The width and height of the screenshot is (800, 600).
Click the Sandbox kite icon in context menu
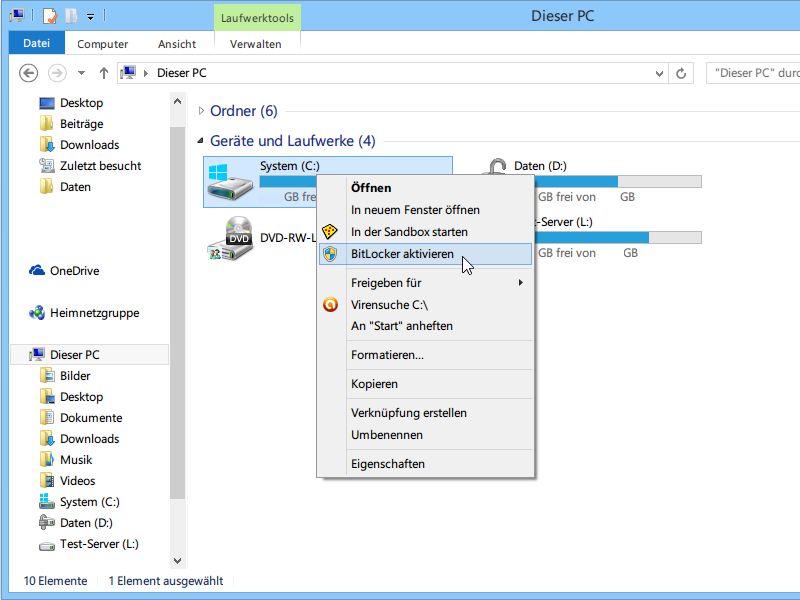(x=330, y=232)
